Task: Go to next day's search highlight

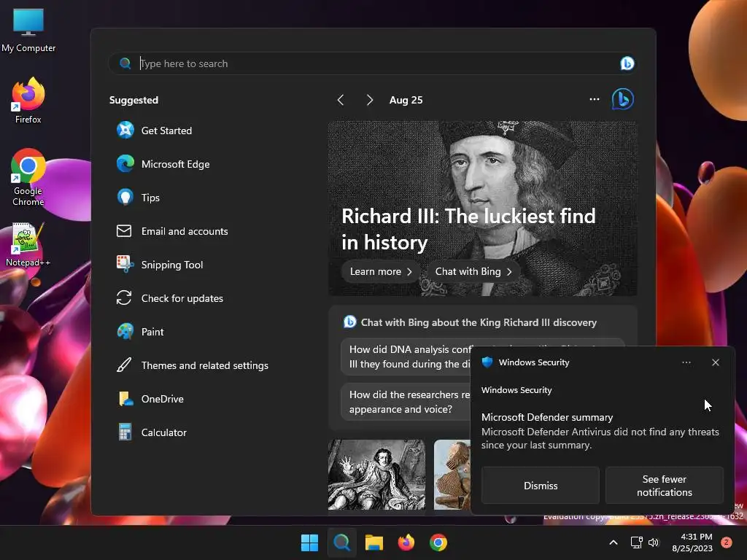Action: pos(369,100)
